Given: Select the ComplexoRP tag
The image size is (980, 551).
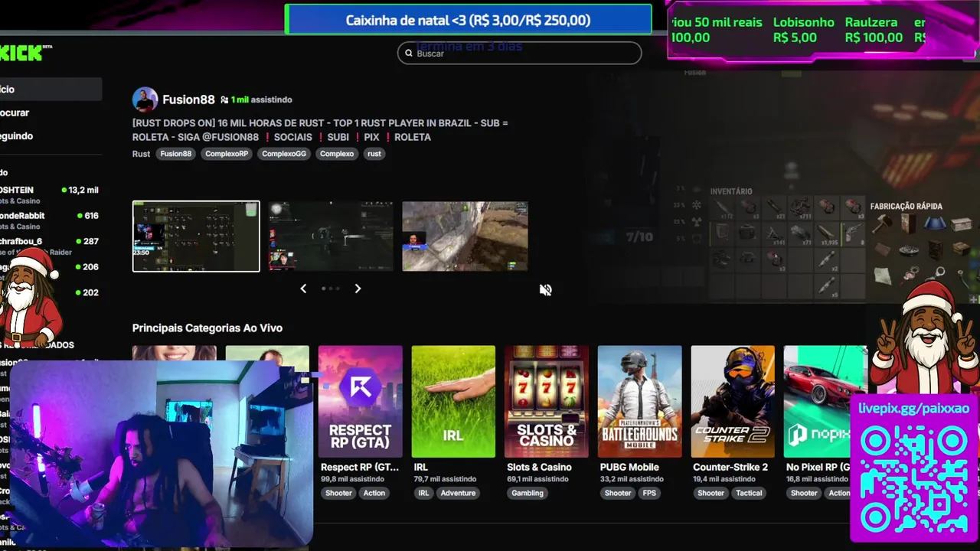Looking at the screenshot, I should [227, 154].
